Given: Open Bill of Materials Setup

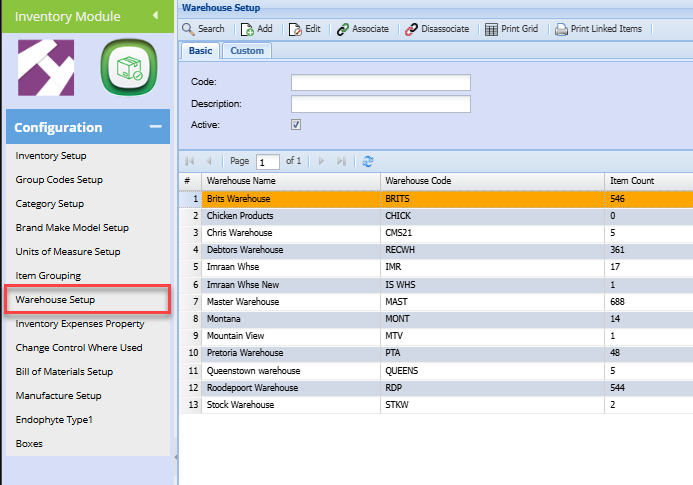Looking at the screenshot, I should (x=64, y=372).
